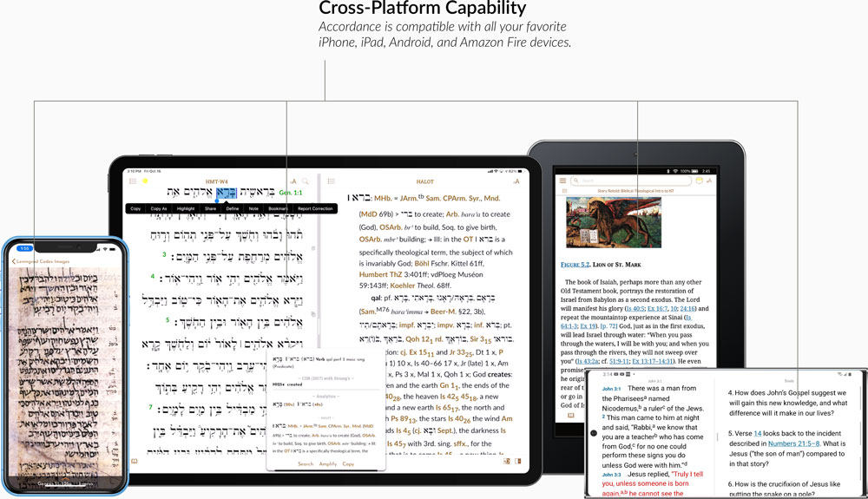The width and height of the screenshot is (868, 499).
Task: Choose Share in the selection menu
Action: click(x=210, y=208)
